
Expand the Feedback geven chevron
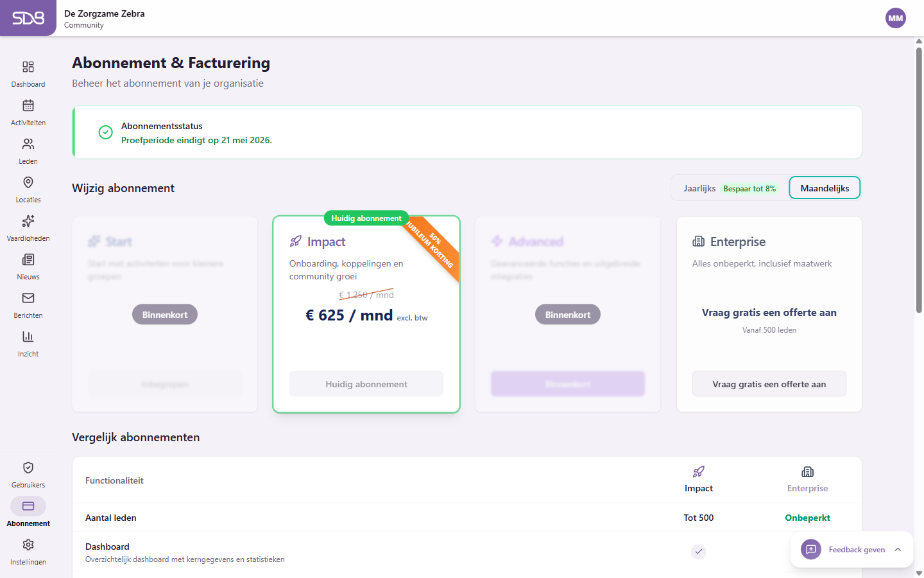pos(898,550)
